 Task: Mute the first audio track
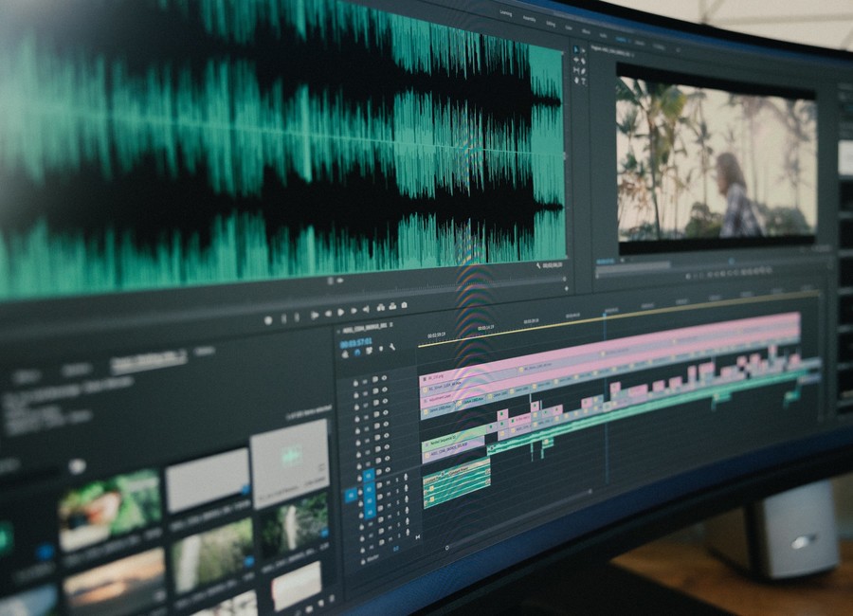tap(389, 482)
